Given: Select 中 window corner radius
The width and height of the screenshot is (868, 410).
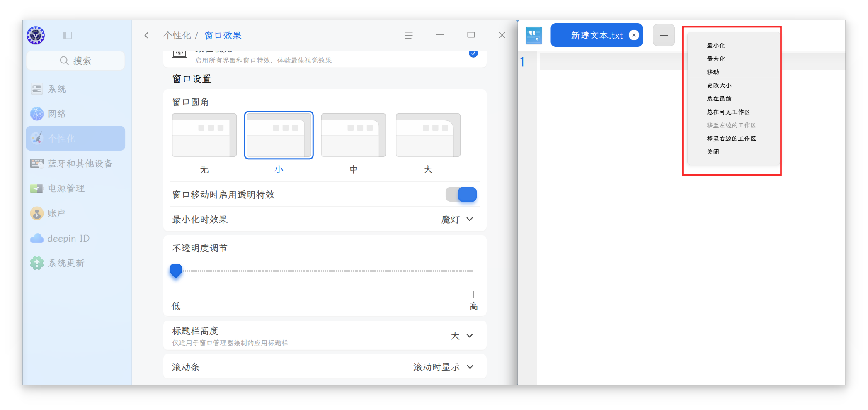Looking at the screenshot, I should [x=354, y=135].
